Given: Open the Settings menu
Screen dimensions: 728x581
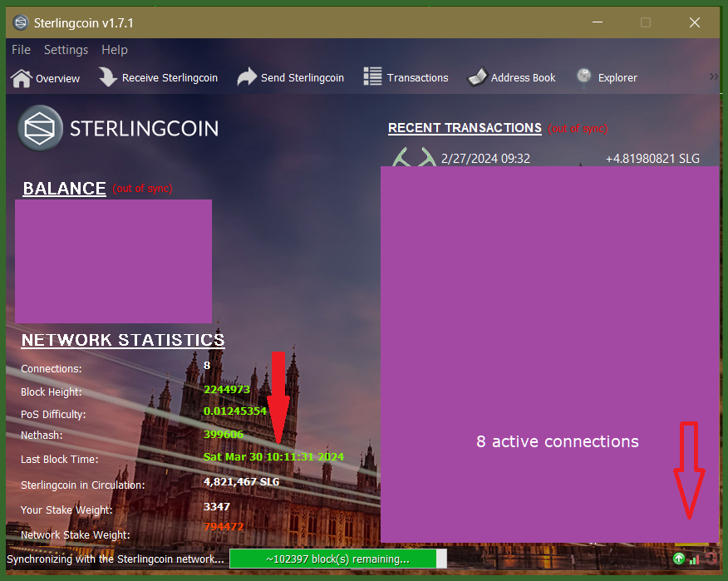Looking at the screenshot, I should [66, 50].
